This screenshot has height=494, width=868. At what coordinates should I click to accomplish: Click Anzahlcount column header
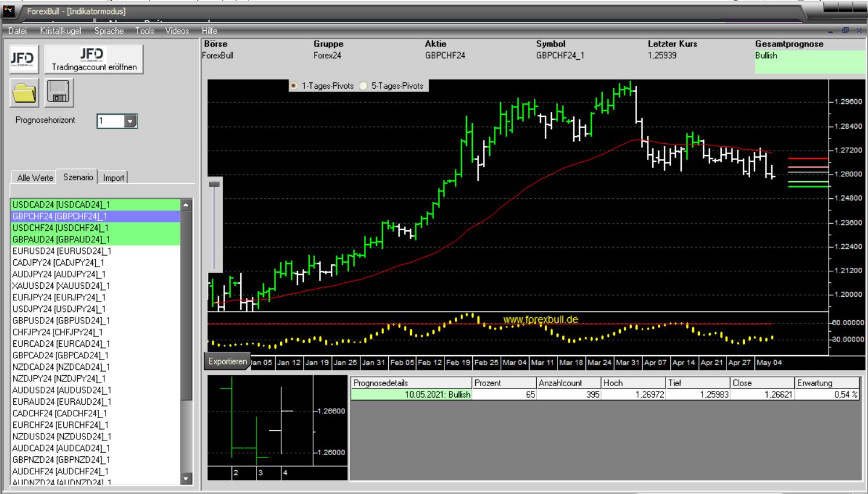pos(569,383)
